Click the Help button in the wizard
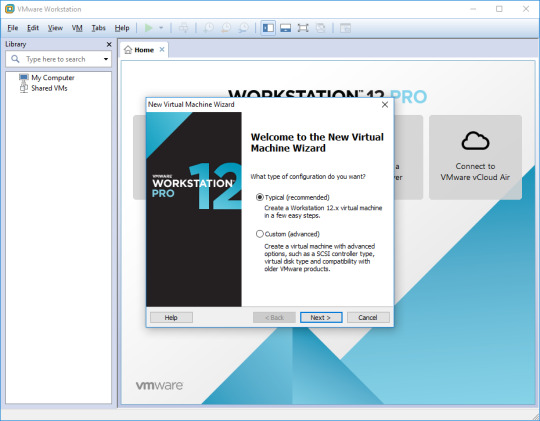 pyautogui.click(x=171, y=317)
